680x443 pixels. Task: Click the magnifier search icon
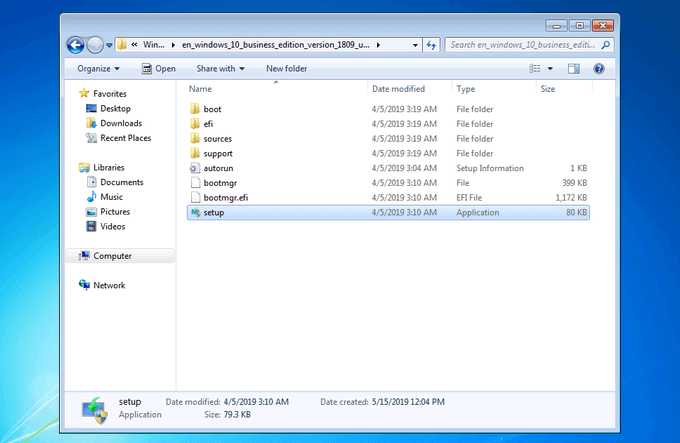[x=606, y=45]
